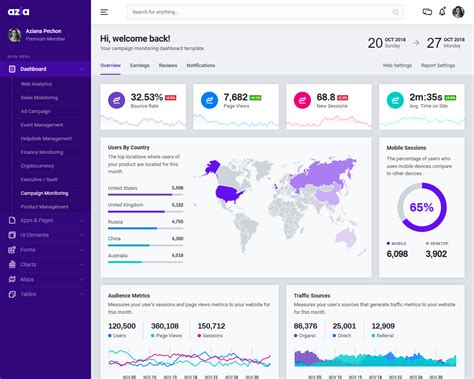Open messages chat icon in header
Image resolution: width=474 pixels, height=379 pixels.
point(427,12)
